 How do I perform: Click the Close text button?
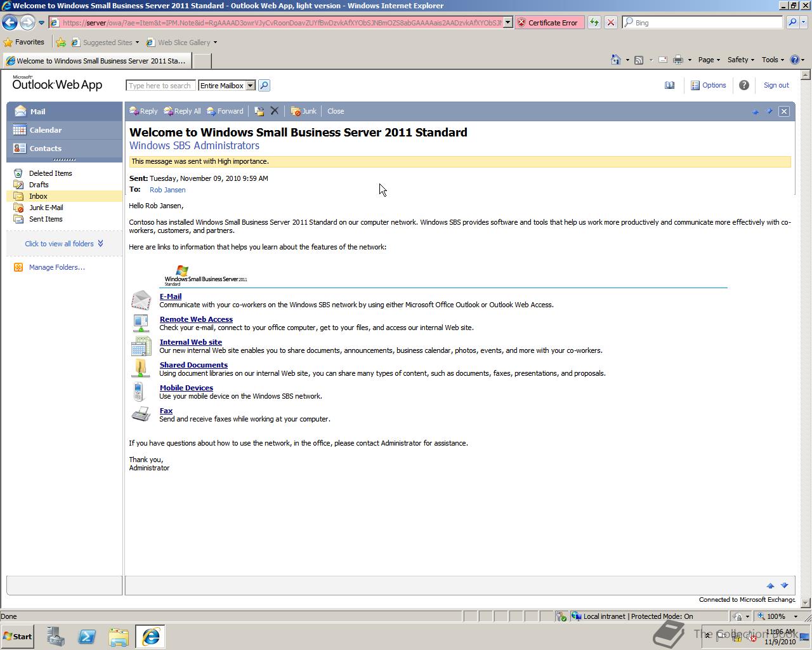[x=336, y=111]
